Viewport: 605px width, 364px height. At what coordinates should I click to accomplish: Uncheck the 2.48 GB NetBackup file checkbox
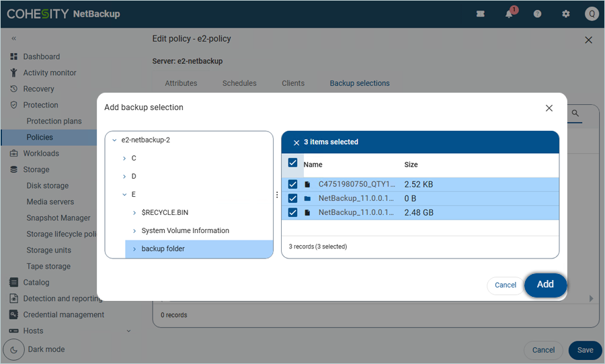[x=292, y=212]
